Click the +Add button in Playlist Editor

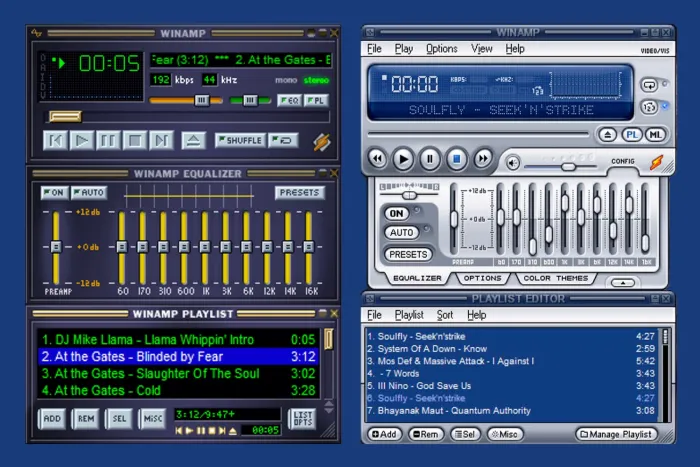pyautogui.click(x=385, y=434)
